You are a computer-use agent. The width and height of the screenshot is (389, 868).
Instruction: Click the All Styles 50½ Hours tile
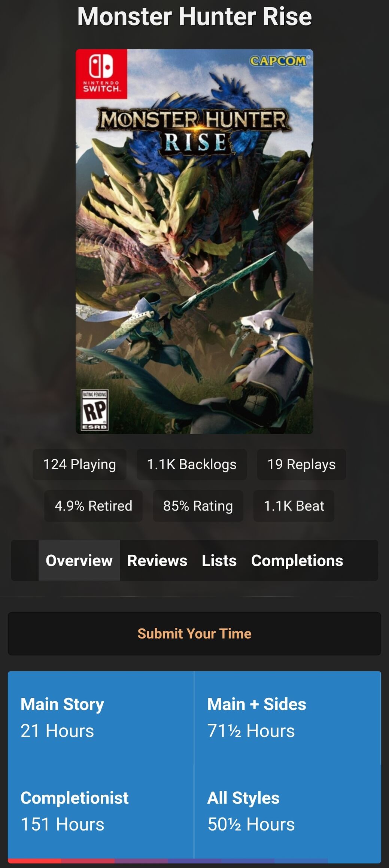288,811
